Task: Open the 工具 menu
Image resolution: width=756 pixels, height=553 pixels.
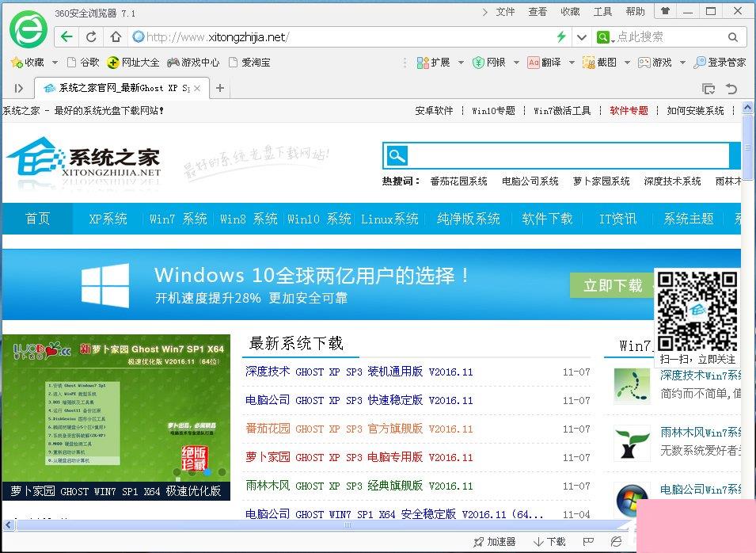Action: click(602, 12)
